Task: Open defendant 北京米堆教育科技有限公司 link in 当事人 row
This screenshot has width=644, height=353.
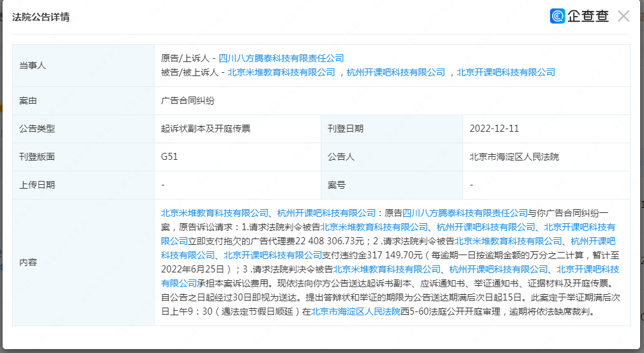Action: 281,72
